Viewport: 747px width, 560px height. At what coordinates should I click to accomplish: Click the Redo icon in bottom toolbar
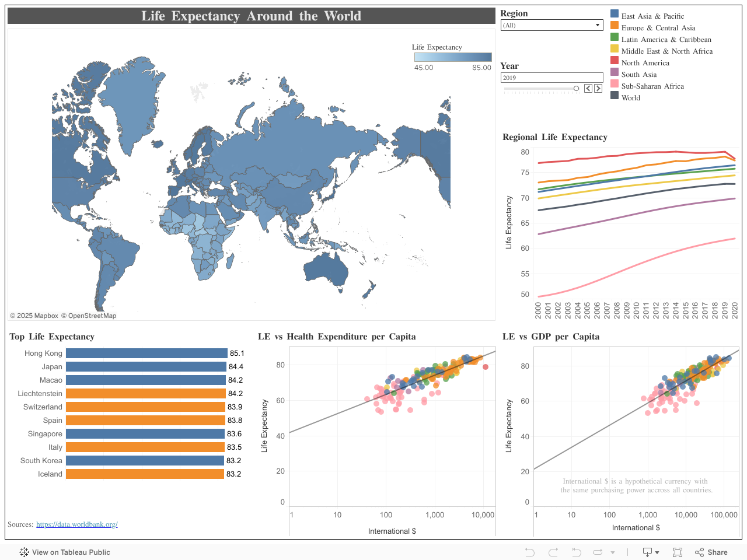(x=553, y=552)
